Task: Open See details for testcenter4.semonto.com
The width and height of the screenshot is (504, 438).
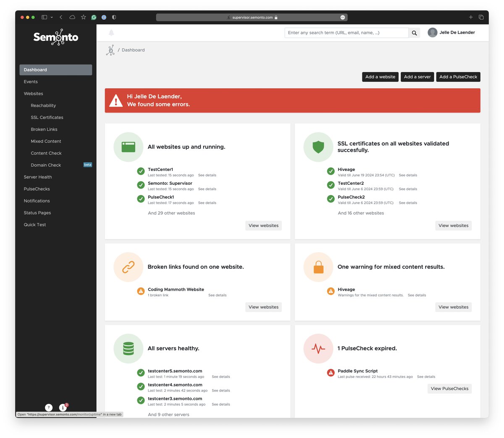Action: tap(221, 391)
